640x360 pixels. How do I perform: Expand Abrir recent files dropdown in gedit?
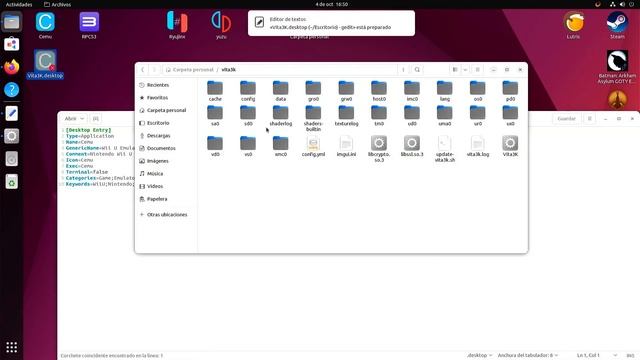click(x=82, y=118)
